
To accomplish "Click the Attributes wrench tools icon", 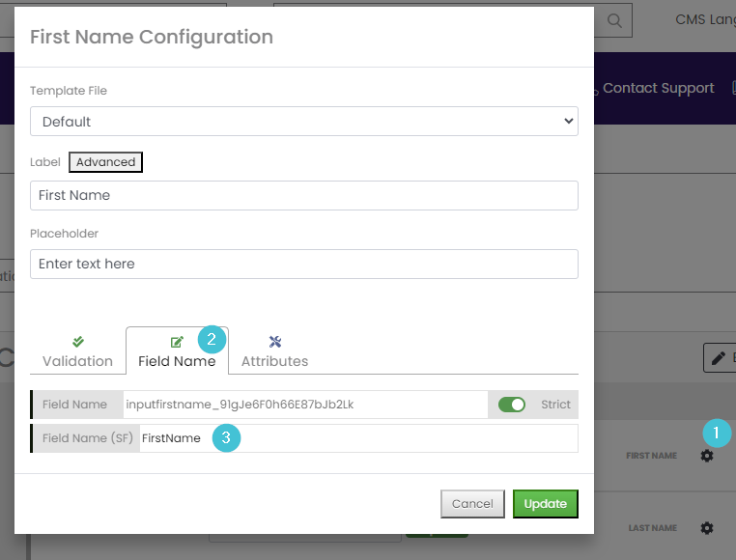I will [275, 341].
